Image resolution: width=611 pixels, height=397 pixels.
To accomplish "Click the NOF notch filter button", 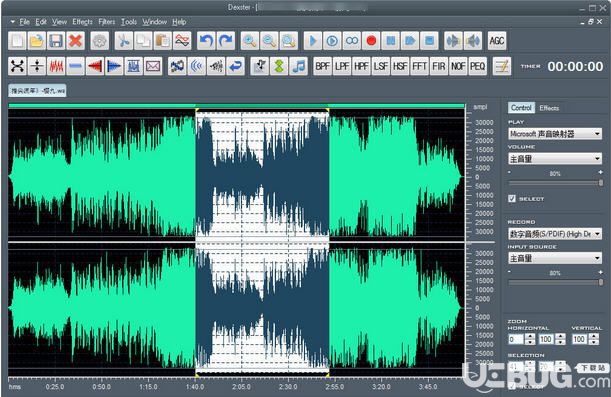I will pos(458,66).
